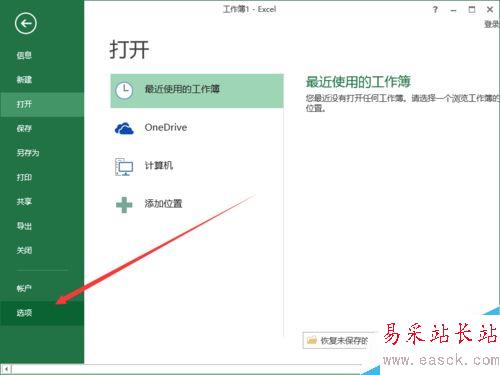Viewport: 500px width, 375px height.
Task: Click the 登录 sign-in link
Action: [492, 24]
